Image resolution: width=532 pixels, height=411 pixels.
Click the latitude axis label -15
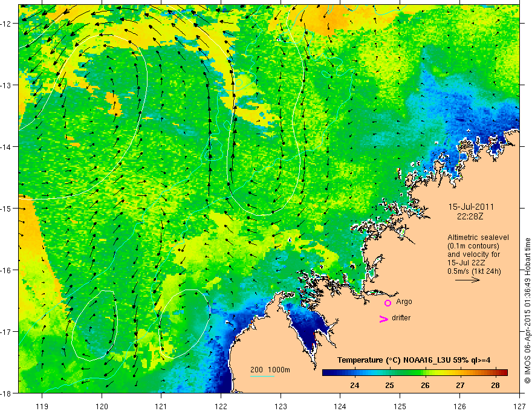7,208
